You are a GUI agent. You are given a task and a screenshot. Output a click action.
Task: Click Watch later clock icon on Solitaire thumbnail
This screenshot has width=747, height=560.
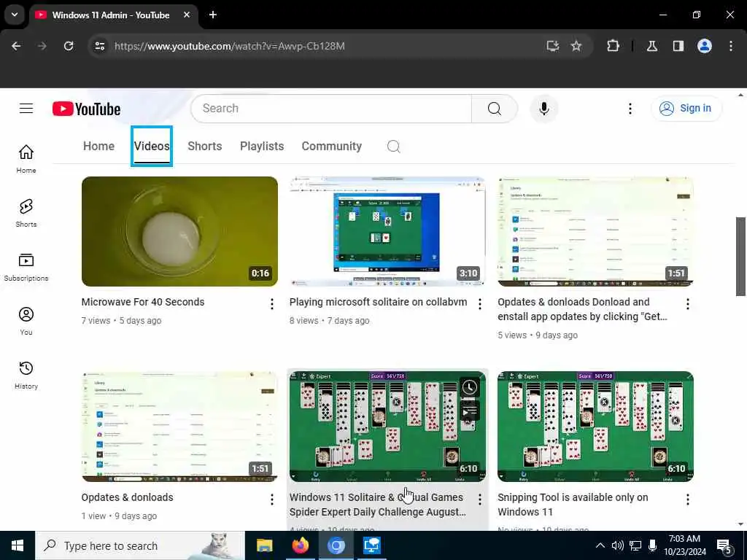tap(469, 387)
